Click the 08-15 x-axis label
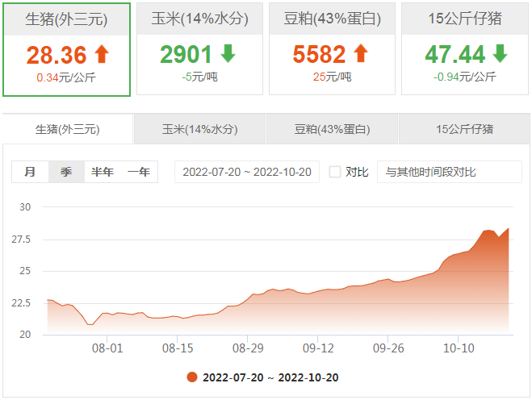532x400 pixels. pos(178,348)
